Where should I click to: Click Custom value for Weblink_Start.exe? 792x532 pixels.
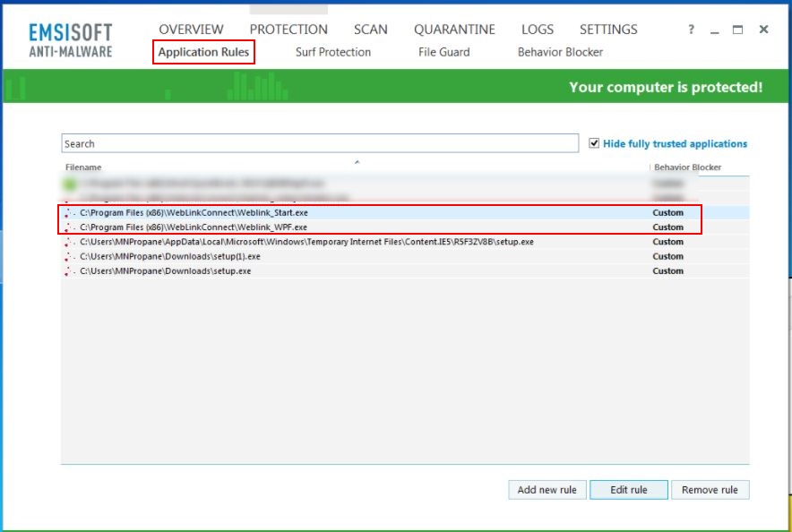coord(667,212)
